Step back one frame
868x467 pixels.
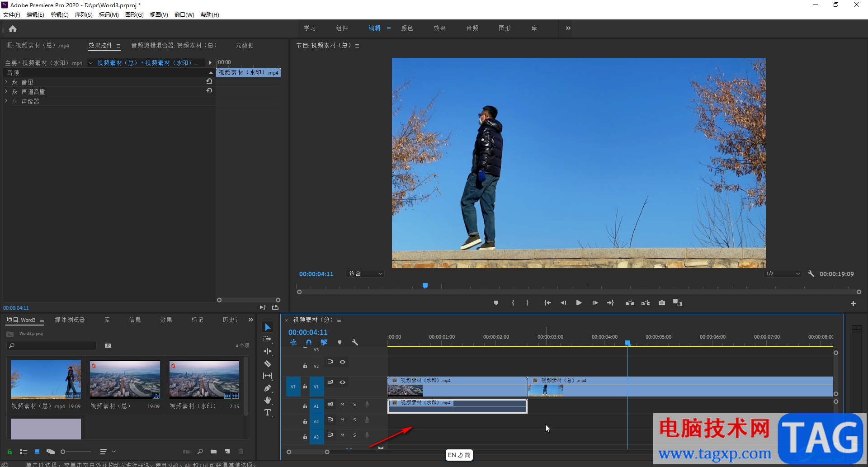563,303
